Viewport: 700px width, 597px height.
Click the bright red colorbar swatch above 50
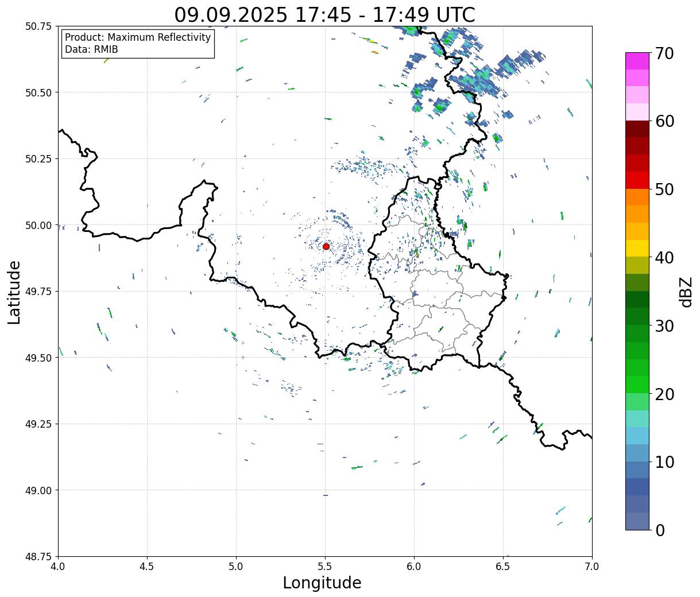pos(637,180)
